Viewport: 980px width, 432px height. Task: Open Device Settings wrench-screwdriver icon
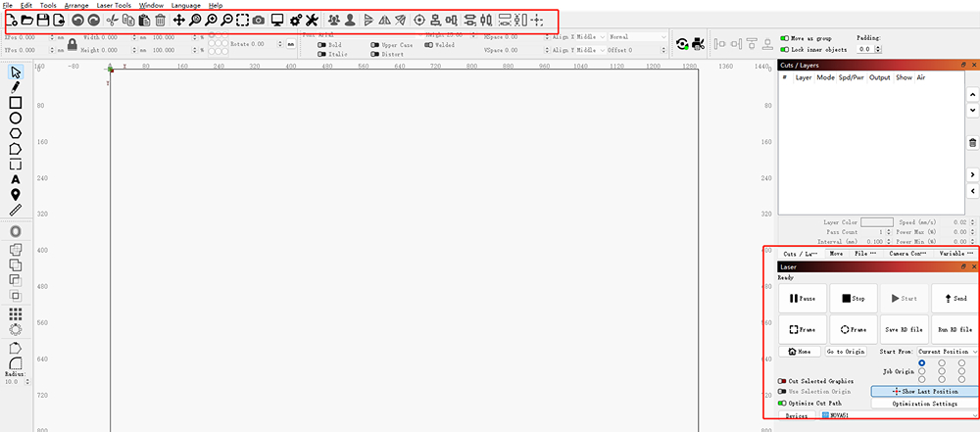(x=312, y=21)
